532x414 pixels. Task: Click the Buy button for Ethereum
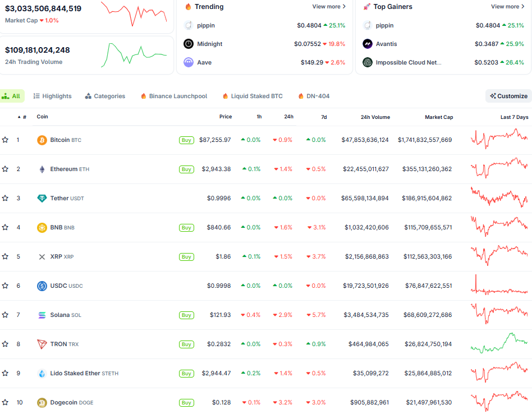[186, 169]
